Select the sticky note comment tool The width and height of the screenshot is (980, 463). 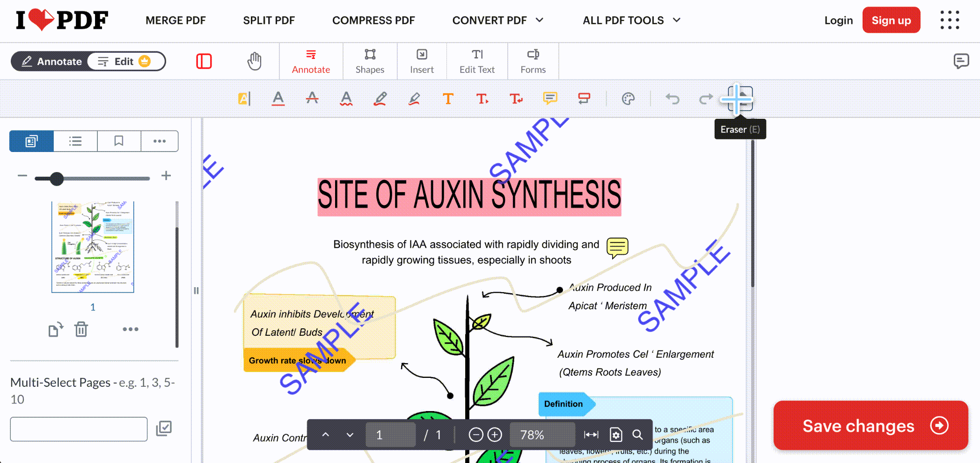(550, 99)
